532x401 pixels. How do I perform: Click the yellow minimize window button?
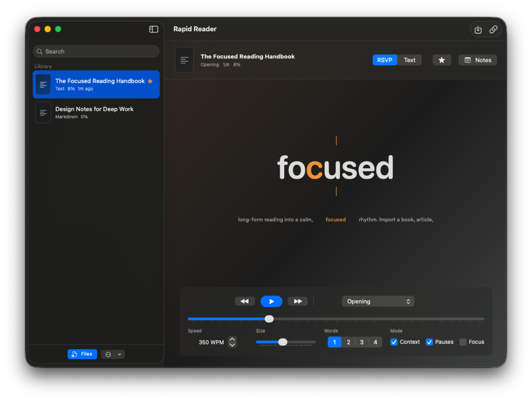[x=48, y=29]
